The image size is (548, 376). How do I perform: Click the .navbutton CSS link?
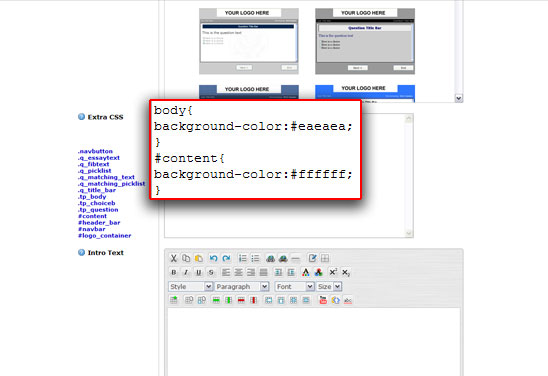(x=95, y=151)
